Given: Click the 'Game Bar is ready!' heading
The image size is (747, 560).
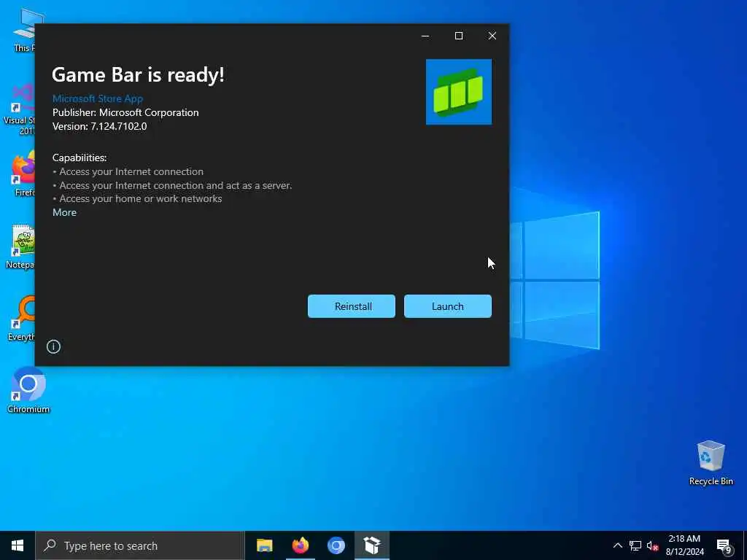Looking at the screenshot, I should tap(138, 75).
